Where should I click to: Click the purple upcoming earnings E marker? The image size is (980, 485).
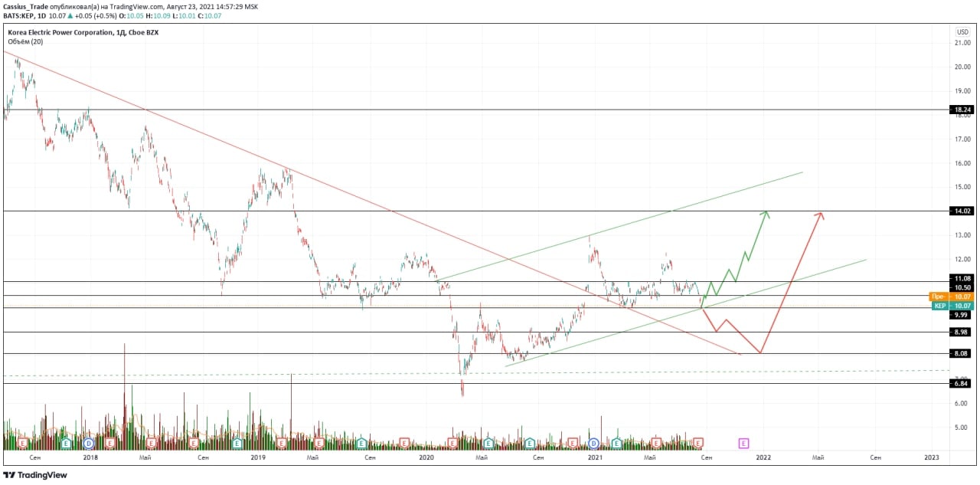(743, 444)
